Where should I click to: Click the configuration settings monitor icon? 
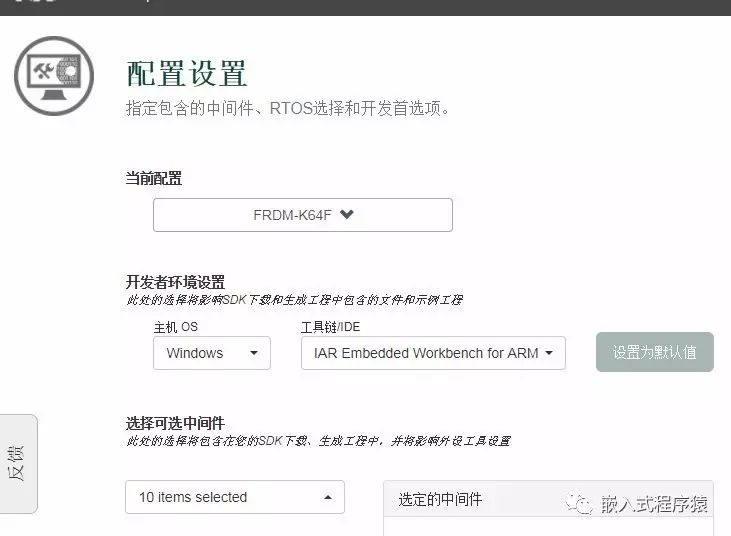click(x=54, y=76)
